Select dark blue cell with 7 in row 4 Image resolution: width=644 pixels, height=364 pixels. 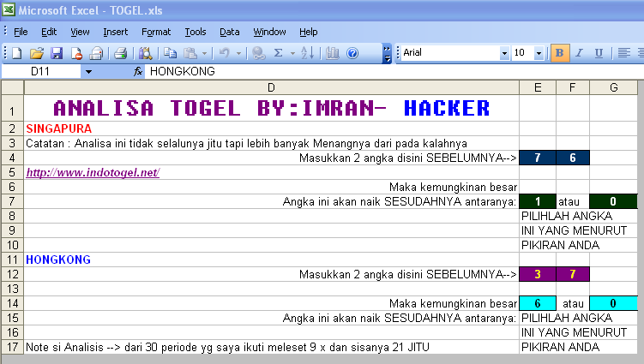coord(538,158)
